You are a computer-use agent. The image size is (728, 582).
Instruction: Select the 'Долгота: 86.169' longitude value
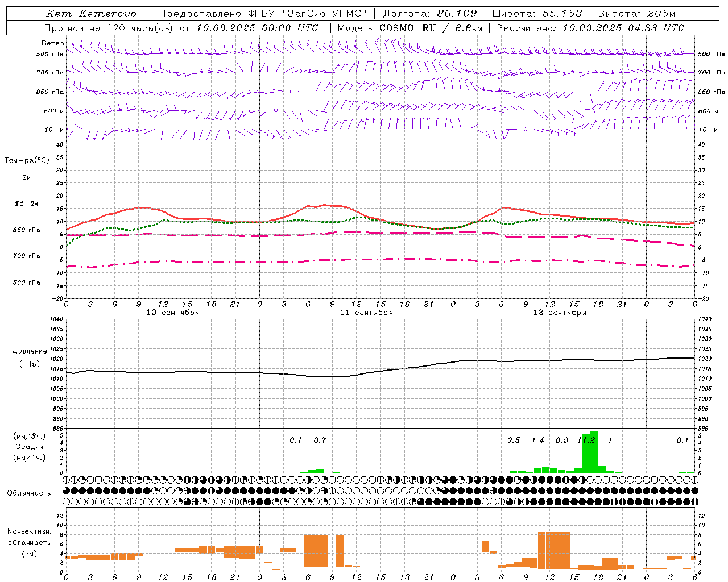(430, 14)
